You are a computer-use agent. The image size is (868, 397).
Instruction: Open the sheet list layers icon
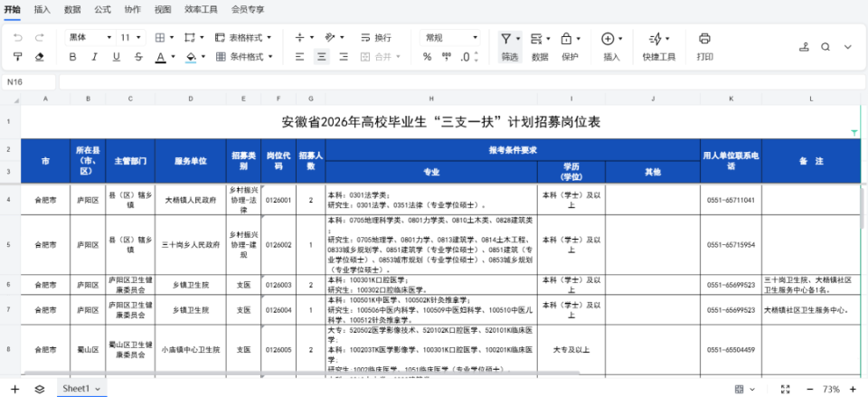(x=39, y=389)
